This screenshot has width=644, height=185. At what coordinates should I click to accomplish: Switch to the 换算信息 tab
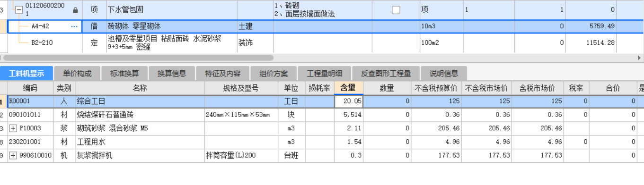pyautogui.click(x=172, y=74)
